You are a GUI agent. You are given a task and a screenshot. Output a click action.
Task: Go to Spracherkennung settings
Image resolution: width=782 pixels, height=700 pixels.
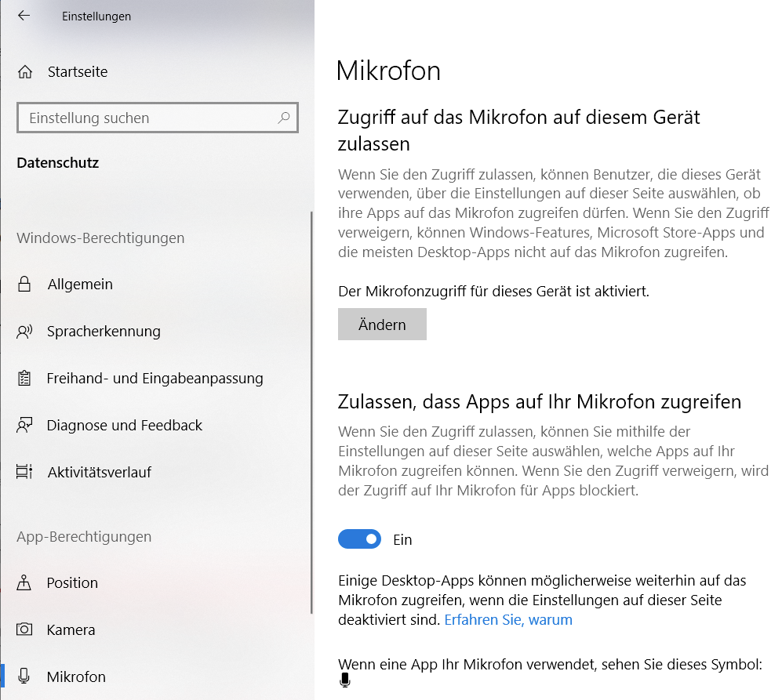point(104,331)
